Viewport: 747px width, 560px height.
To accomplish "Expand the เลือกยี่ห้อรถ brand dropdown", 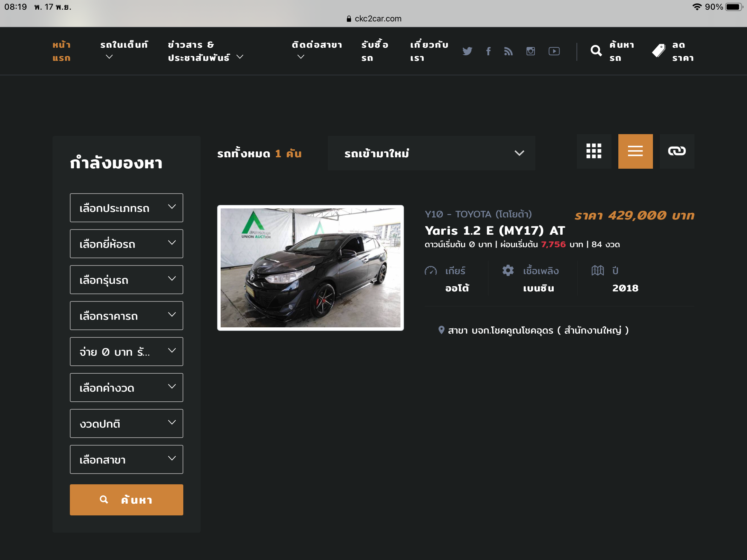I will coord(126,244).
